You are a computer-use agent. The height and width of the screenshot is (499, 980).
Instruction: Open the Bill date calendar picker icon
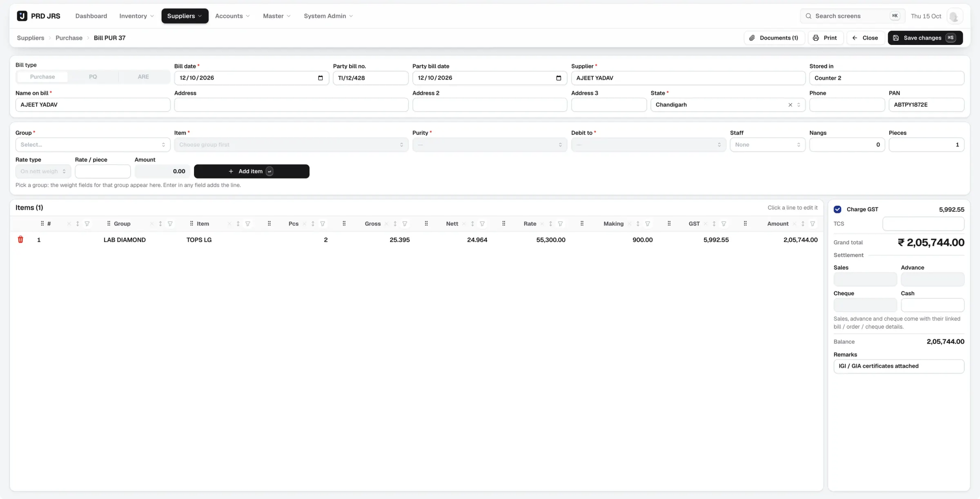coord(321,78)
